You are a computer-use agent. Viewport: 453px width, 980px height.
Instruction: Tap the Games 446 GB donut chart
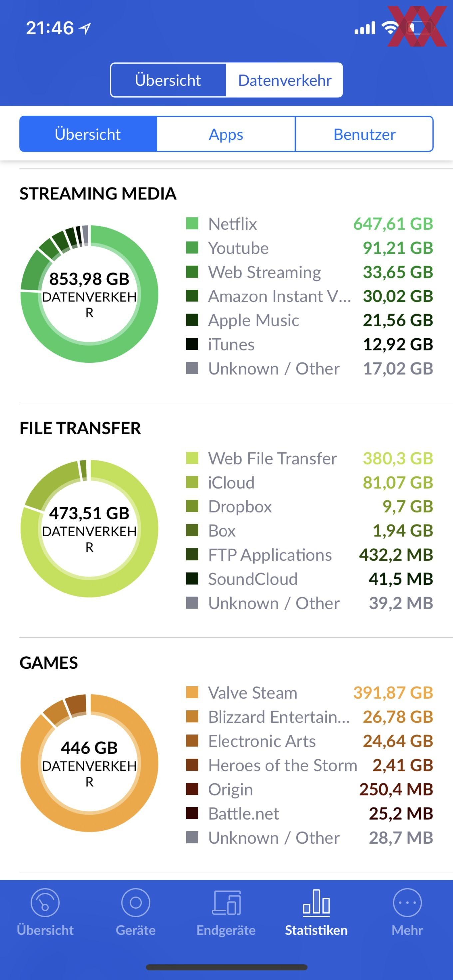tap(90, 763)
